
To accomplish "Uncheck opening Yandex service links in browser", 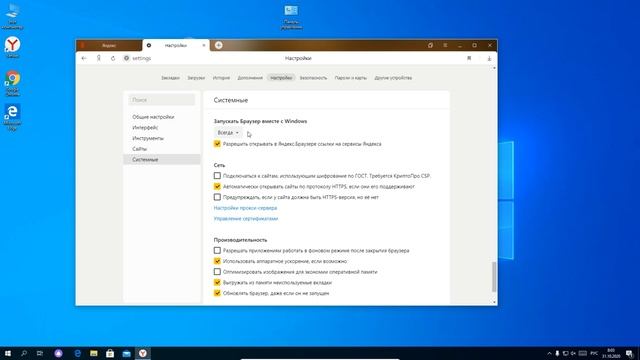I will click(217, 144).
